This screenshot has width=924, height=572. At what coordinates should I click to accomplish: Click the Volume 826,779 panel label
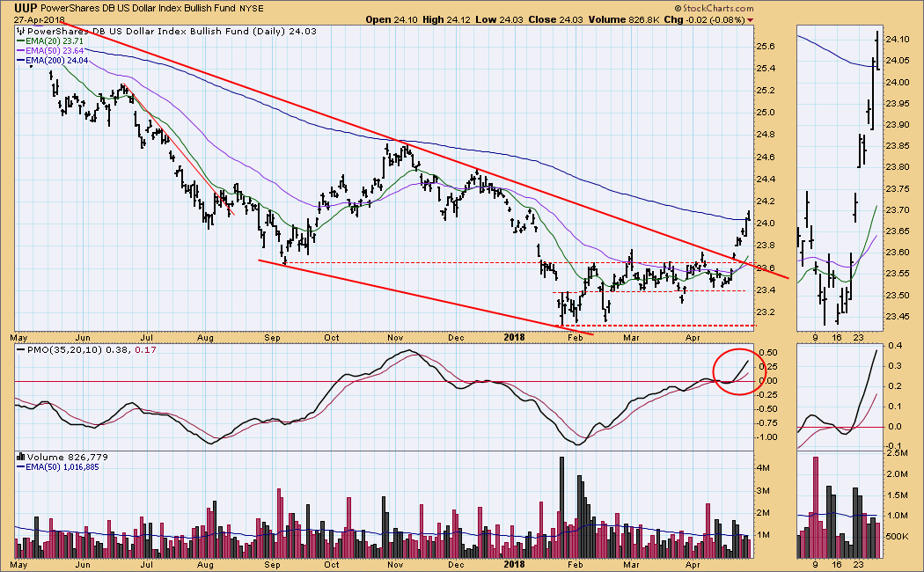tap(67, 457)
